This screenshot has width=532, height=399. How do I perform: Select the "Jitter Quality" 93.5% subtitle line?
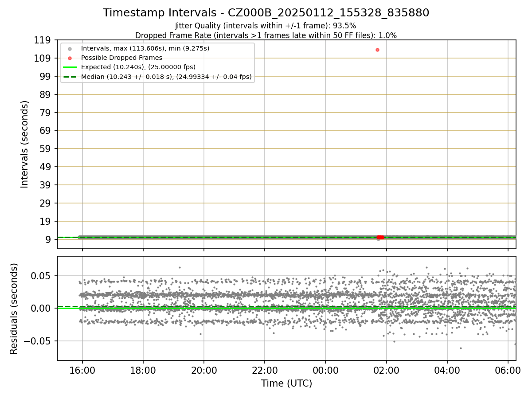(x=266, y=26)
